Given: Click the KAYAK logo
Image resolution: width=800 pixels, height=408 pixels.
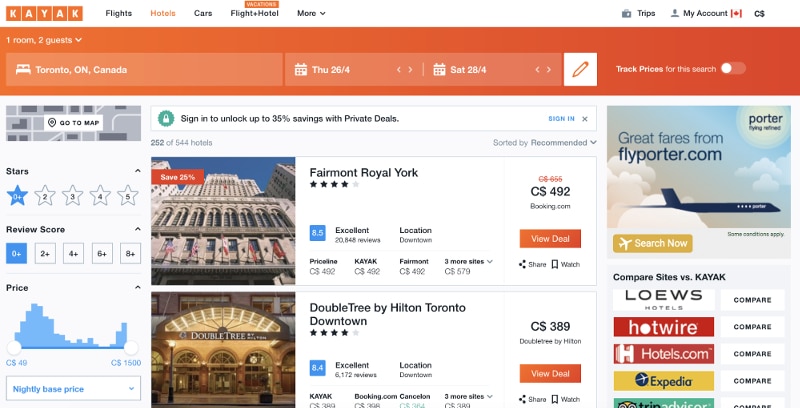Looking at the screenshot, I should [x=44, y=13].
